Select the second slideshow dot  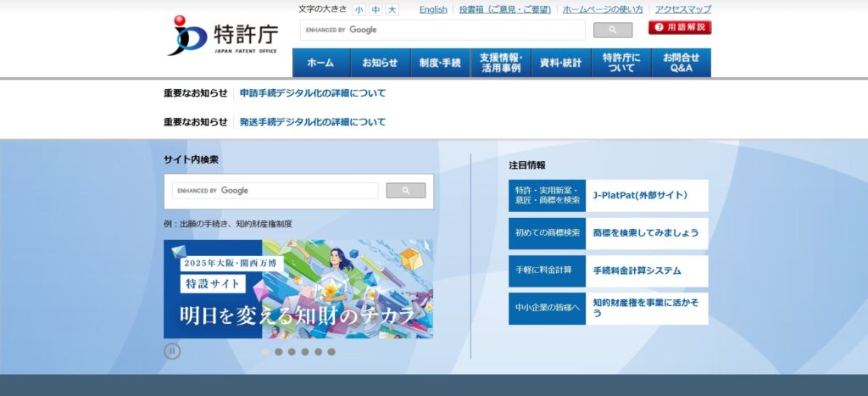coord(278,352)
